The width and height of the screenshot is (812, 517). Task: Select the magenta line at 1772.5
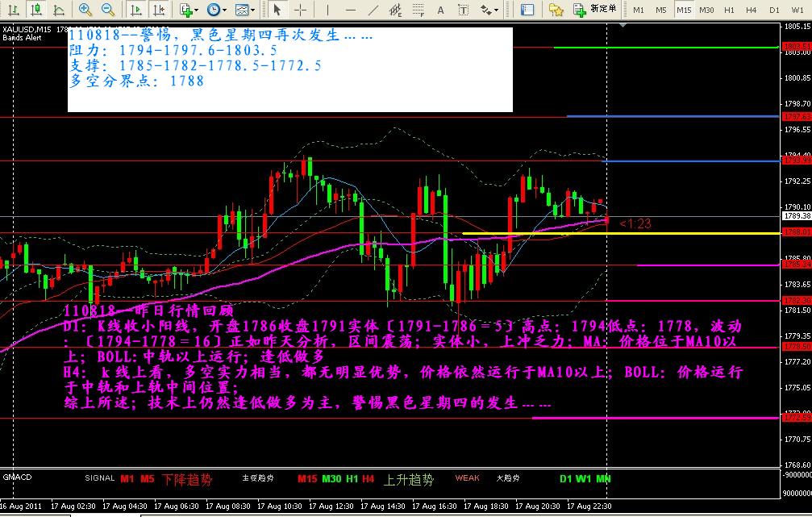point(655,418)
